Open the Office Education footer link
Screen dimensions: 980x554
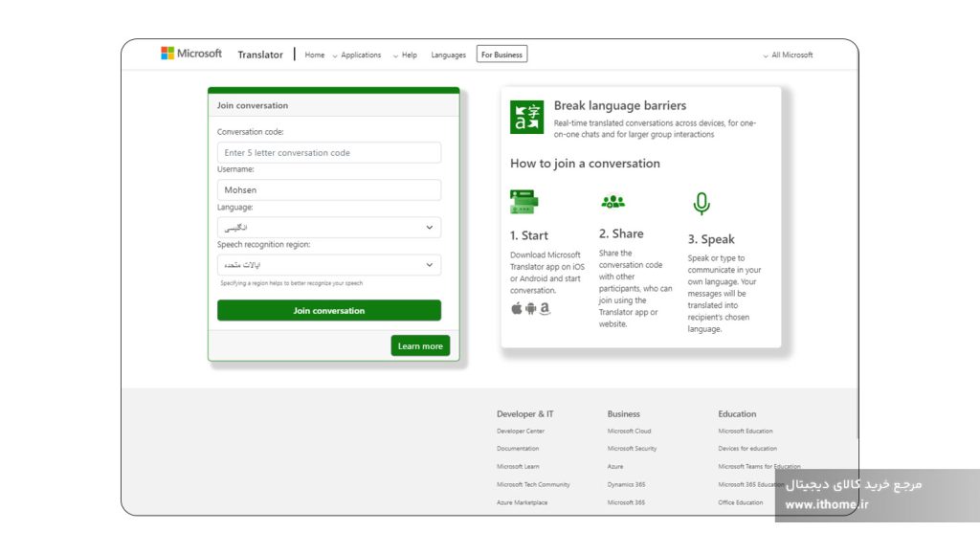click(740, 502)
